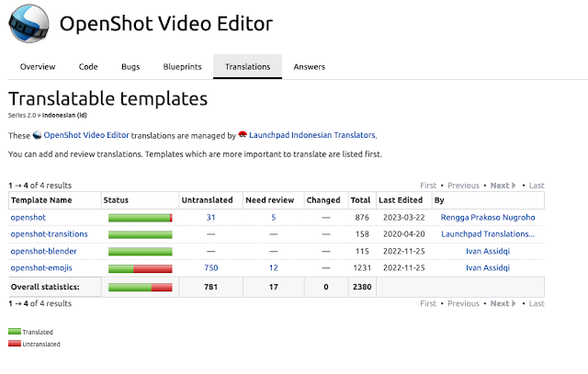Screen dimensions: 588x374
Task: Open the Overview tab
Action: (38, 67)
